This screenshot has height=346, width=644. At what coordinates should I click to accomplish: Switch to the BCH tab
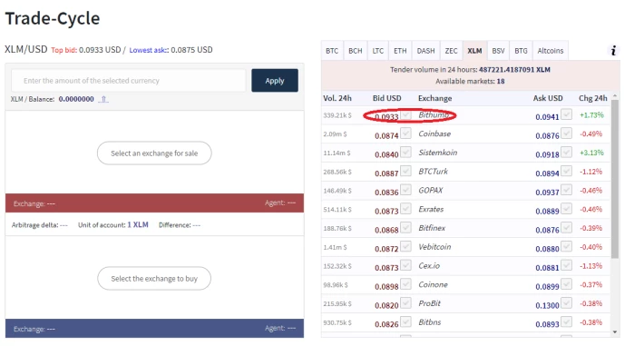356,51
